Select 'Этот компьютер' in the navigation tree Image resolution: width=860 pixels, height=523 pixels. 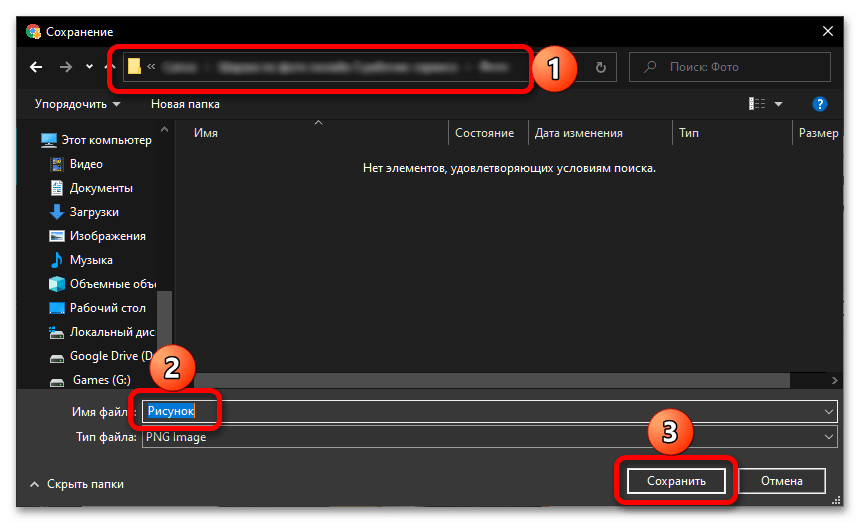tap(97, 140)
